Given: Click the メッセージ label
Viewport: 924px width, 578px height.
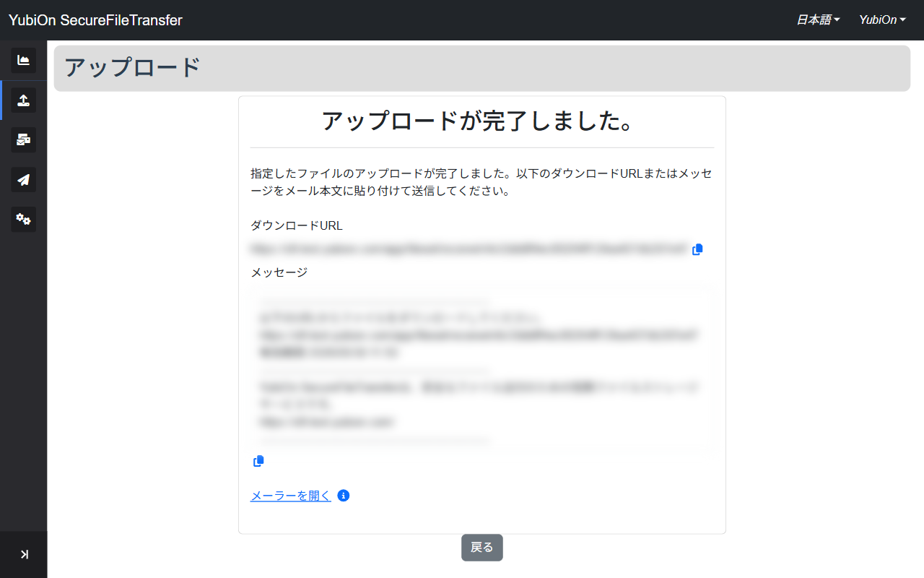Looking at the screenshot, I should pyautogui.click(x=279, y=272).
